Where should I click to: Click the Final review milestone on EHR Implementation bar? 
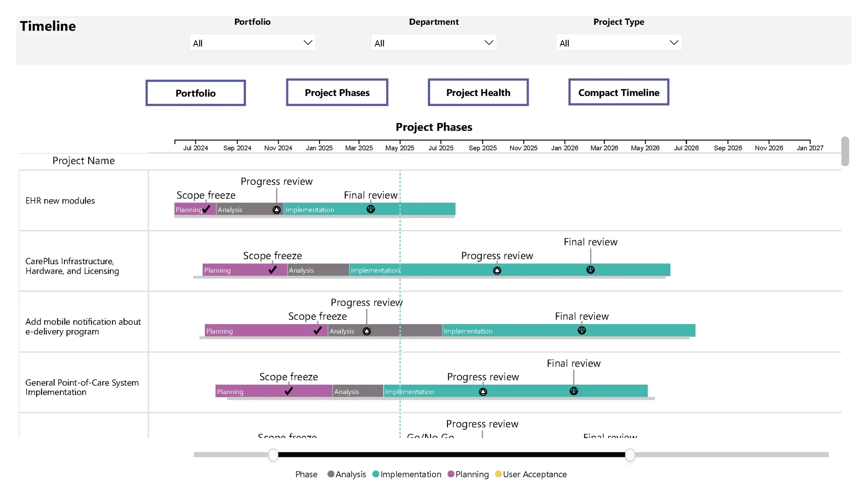point(370,209)
